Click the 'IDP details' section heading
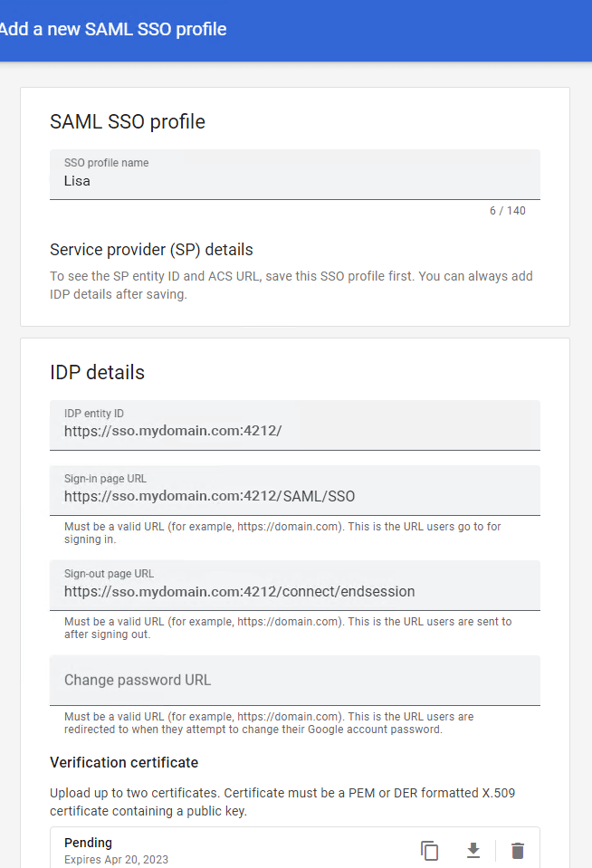The image size is (592, 868). (97, 372)
